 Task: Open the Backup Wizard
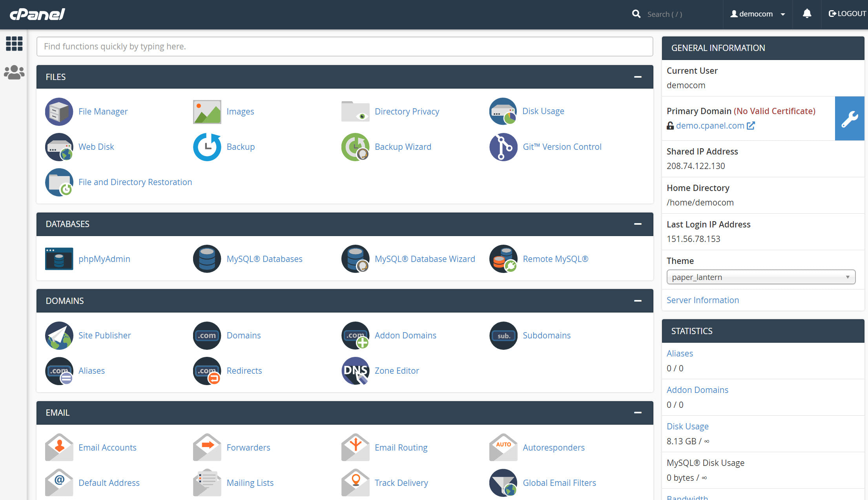403,147
